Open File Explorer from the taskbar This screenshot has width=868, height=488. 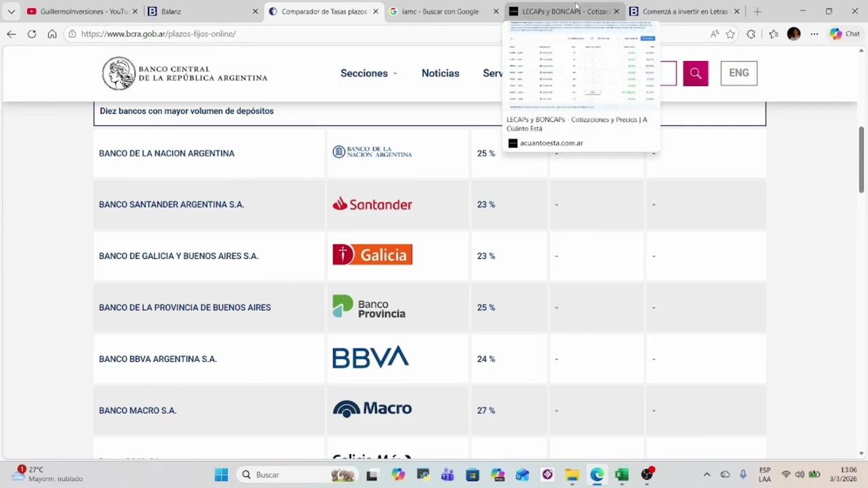point(572,475)
